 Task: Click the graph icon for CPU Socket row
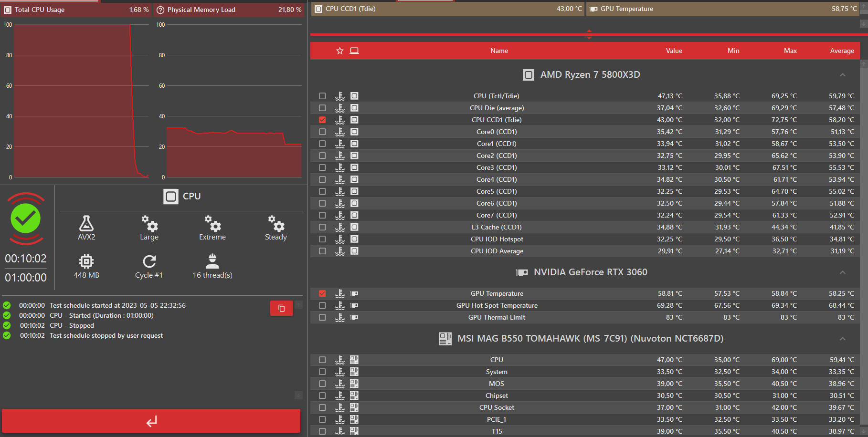340,407
